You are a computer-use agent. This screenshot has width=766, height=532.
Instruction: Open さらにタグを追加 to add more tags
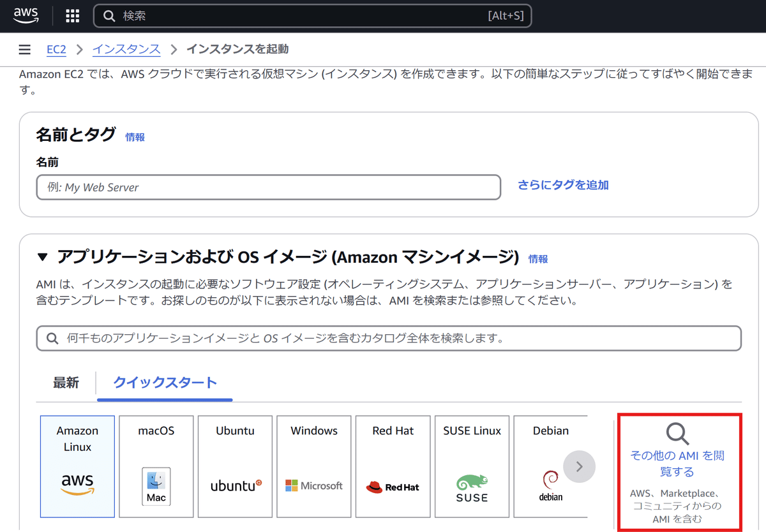coord(562,185)
